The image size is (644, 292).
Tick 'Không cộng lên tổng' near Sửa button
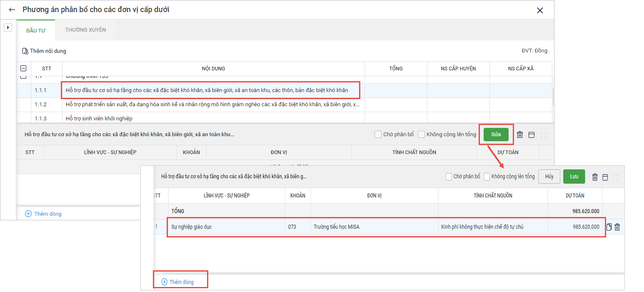point(421,135)
